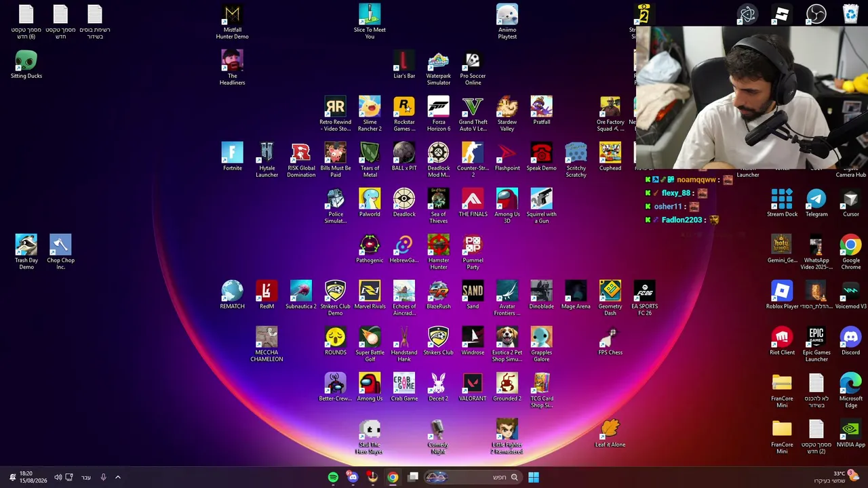The height and width of the screenshot is (488, 868).
Task: Launch Hamster Hunter shortcut
Action: pyautogui.click(x=438, y=252)
